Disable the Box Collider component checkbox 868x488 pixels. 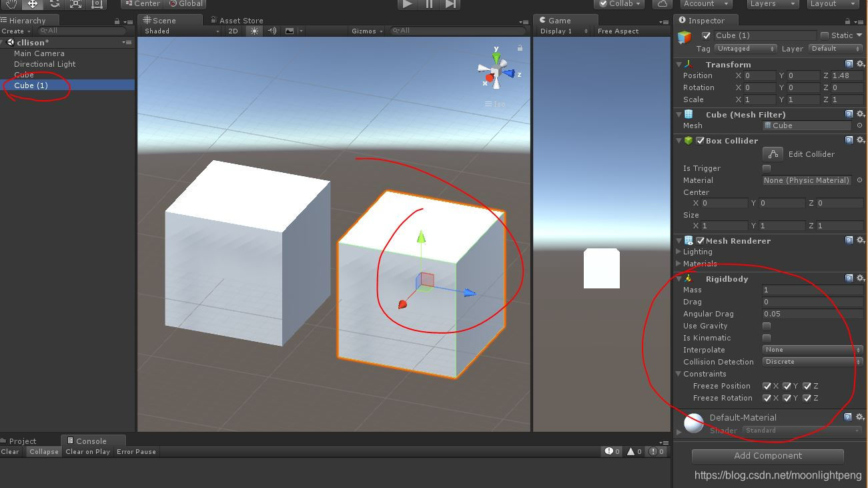[700, 140]
